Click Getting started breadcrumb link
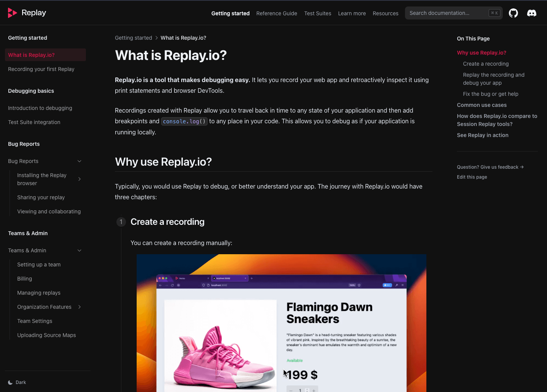Screen dimensions: 547x392 point(133,38)
